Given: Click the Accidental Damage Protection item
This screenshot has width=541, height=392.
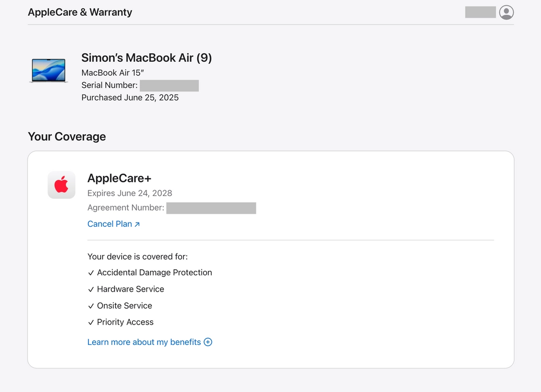Looking at the screenshot, I should pos(150,272).
